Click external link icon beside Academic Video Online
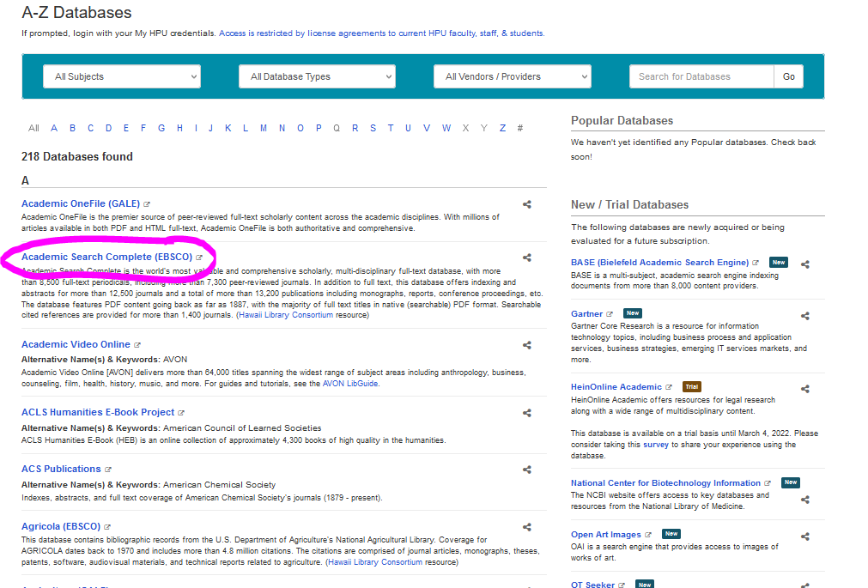Screen dimensions: 868x588 [137, 345]
